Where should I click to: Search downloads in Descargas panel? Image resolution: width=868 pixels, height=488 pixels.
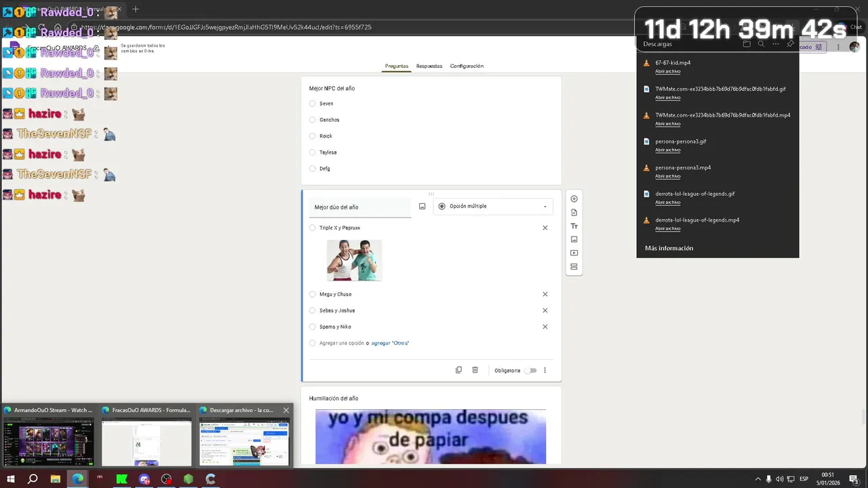pos(761,44)
